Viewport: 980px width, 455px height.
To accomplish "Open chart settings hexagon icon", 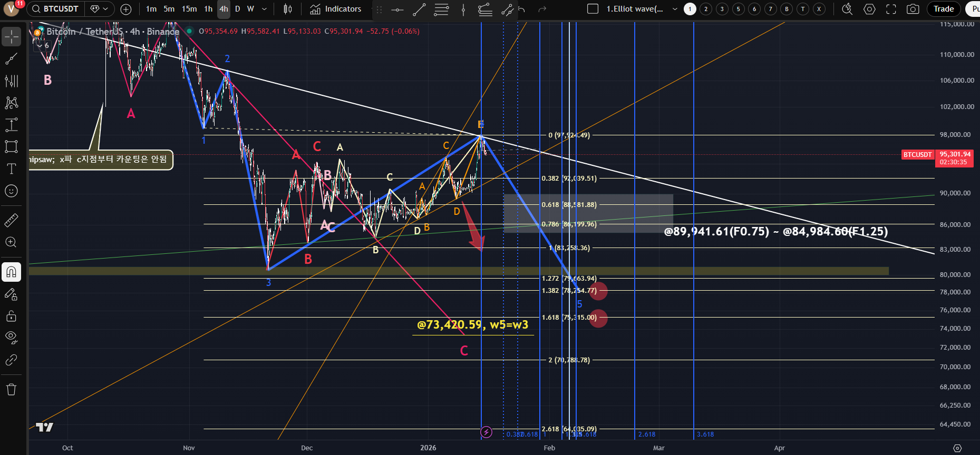I will (869, 9).
